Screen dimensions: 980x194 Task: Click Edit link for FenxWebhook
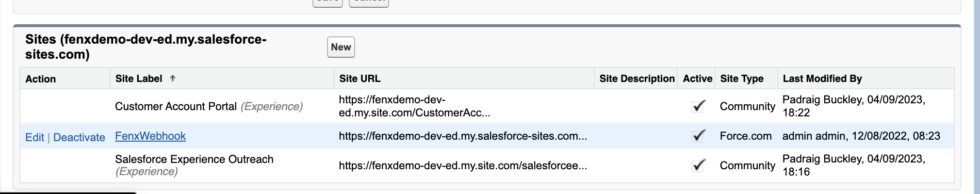pyautogui.click(x=34, y=137)
